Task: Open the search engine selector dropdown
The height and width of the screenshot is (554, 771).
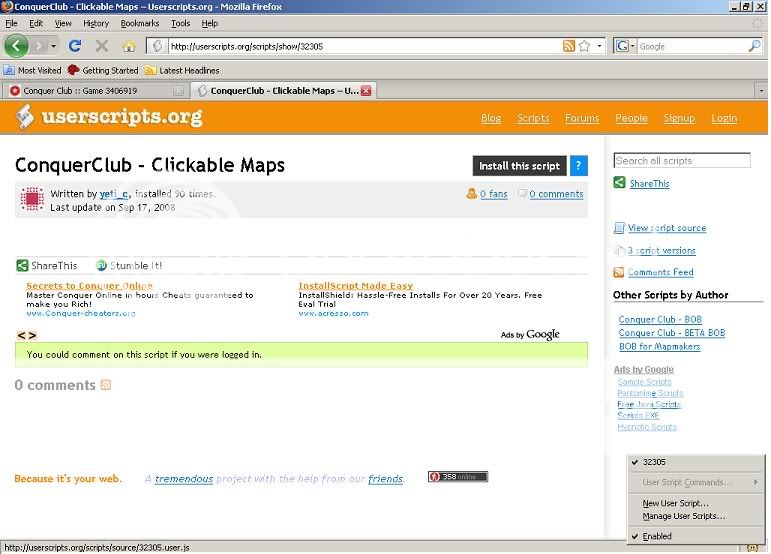Action: click(x=625, y=46)
